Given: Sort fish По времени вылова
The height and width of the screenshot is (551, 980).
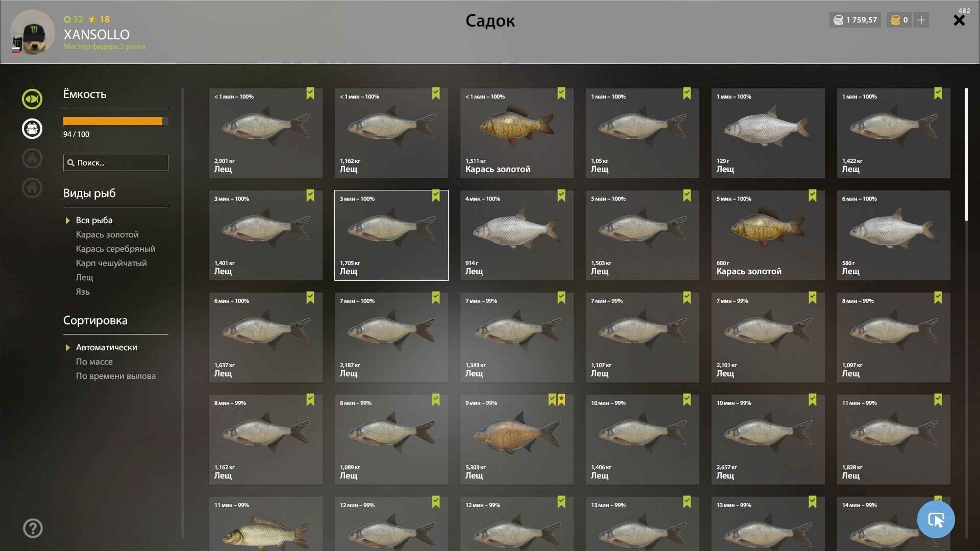Looking at the screenshot, I should tap(116, 376).
